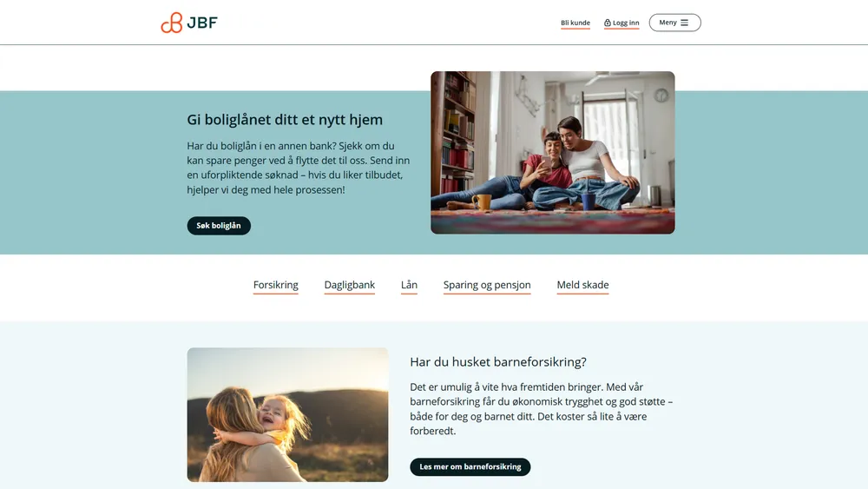Click the couple on rug photo
Image resolution: width=868 pixels, height=489 pixels.
coord(552,152)
